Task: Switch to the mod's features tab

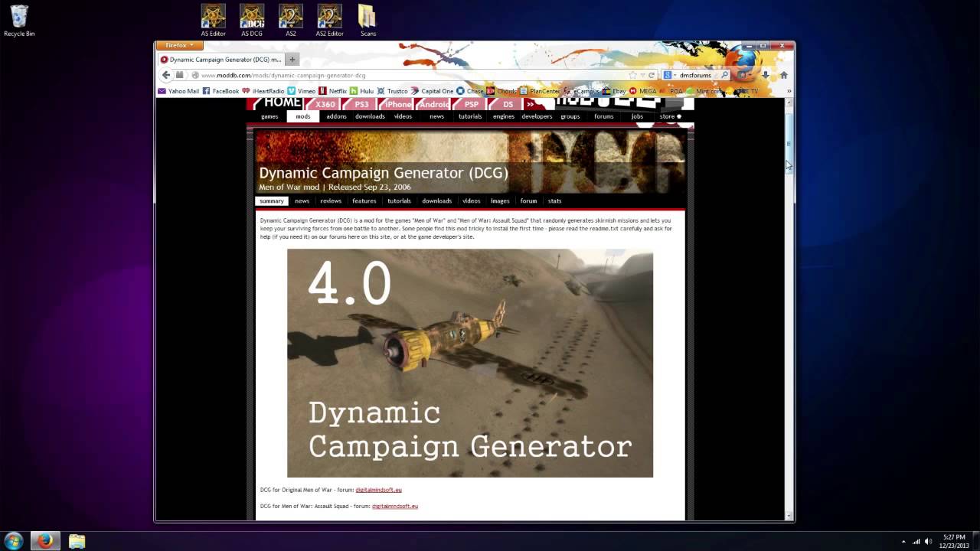Action: coord(364,201)
